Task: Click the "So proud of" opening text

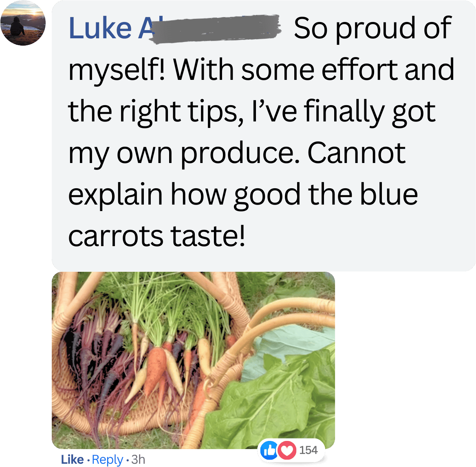Action: coord(372,28)
